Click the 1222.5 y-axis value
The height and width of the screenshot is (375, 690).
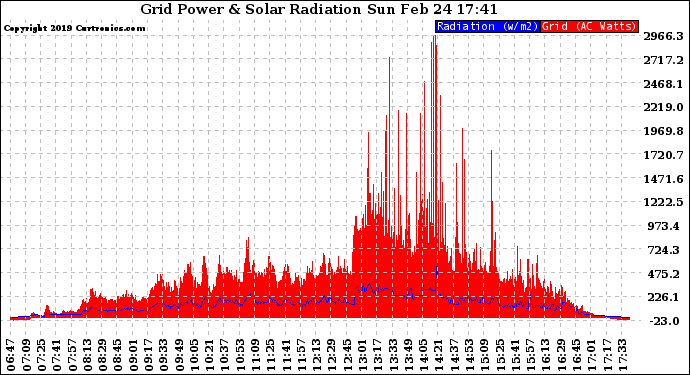[664, 202]
